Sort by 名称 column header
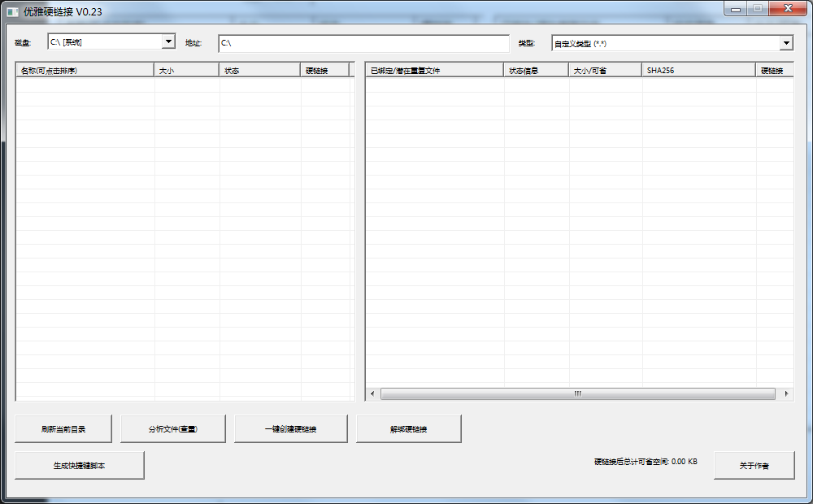The image size is (813, 504). 85,71
